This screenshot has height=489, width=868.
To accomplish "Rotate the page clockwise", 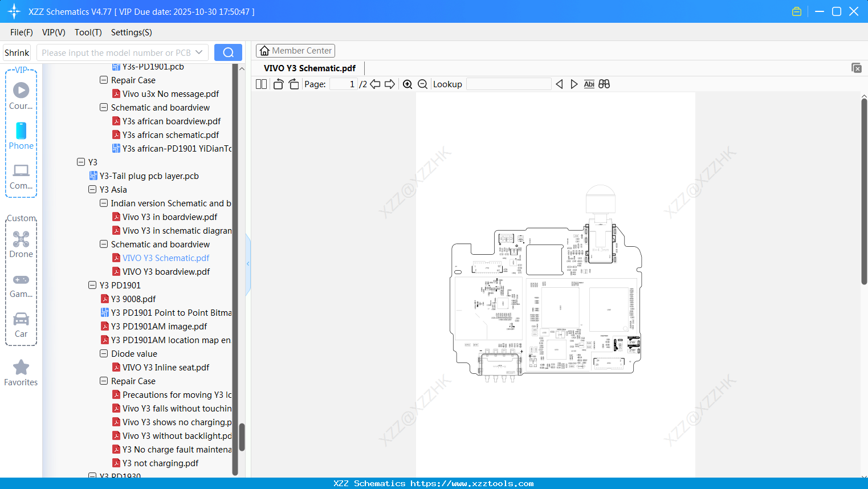I will (293, 84).
